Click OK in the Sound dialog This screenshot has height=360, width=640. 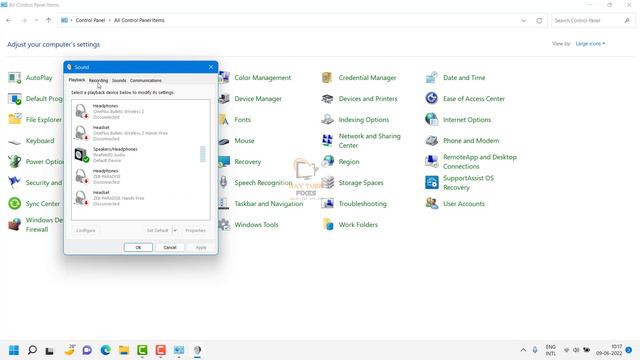pyautogui.click(x=138, y=247)
